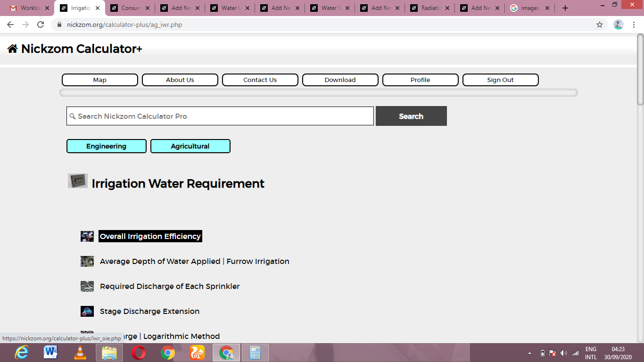Click the ENG INTL language indicator
This screenshot has width=644, height=362.
click(x=591, y=353)
